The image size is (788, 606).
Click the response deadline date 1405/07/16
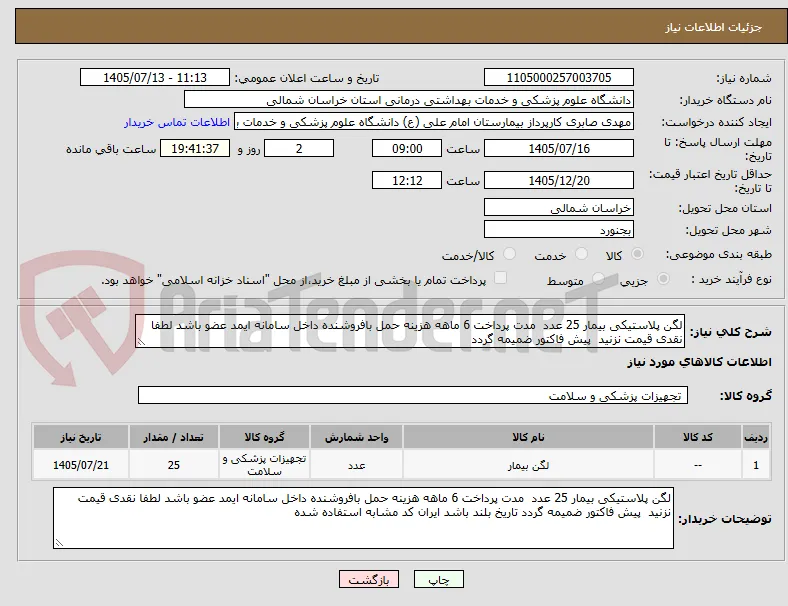pyautogui.click(x=558, y=148)
